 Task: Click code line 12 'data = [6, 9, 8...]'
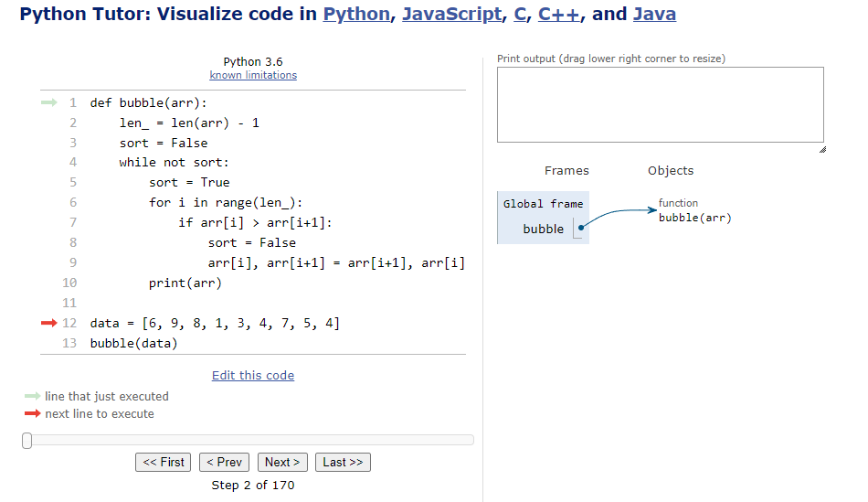click(x=216, y=323)
